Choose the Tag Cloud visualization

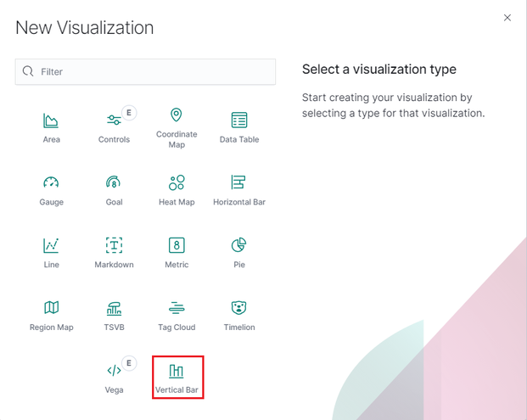click(177, 314)
